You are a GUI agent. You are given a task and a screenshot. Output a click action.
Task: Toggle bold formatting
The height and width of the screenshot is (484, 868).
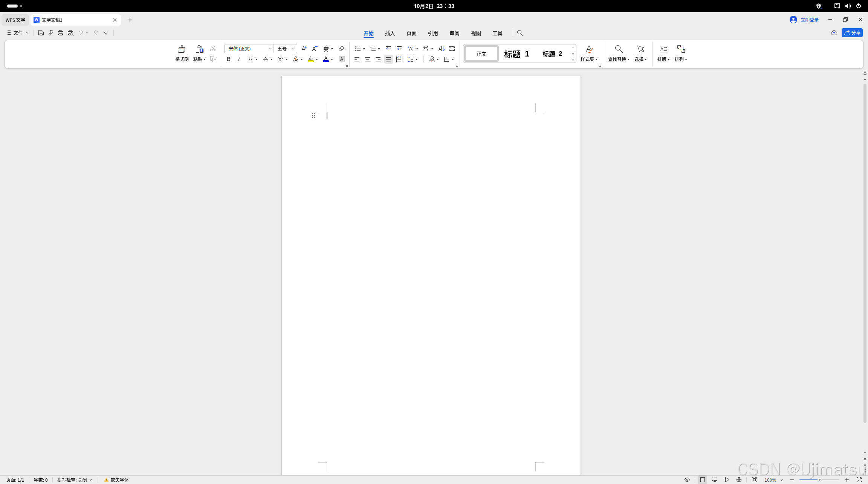(228, 59)
